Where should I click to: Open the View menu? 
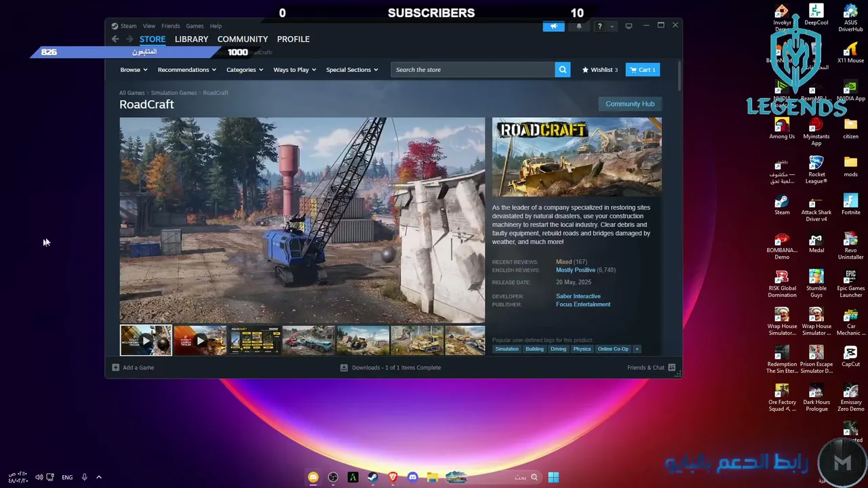(x=149, y=26)
